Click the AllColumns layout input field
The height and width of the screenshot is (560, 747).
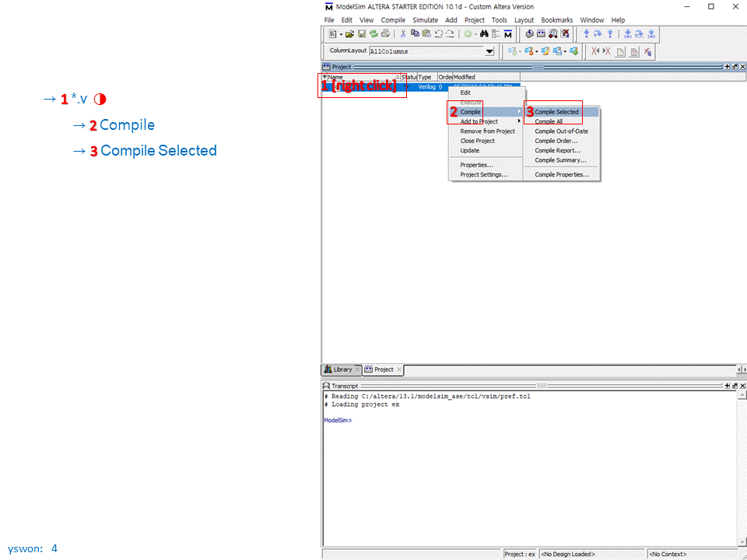(x=427, y=51)
